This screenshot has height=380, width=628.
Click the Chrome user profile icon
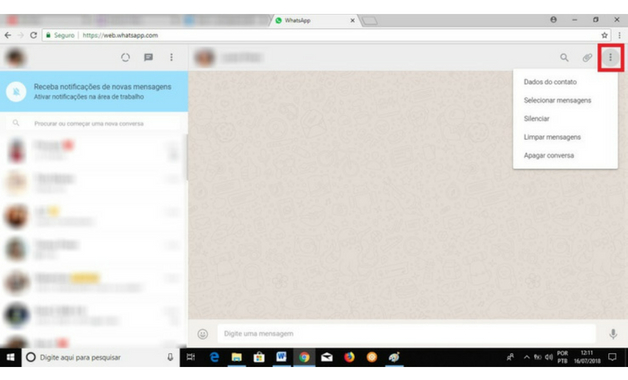[x=554, y=20]
